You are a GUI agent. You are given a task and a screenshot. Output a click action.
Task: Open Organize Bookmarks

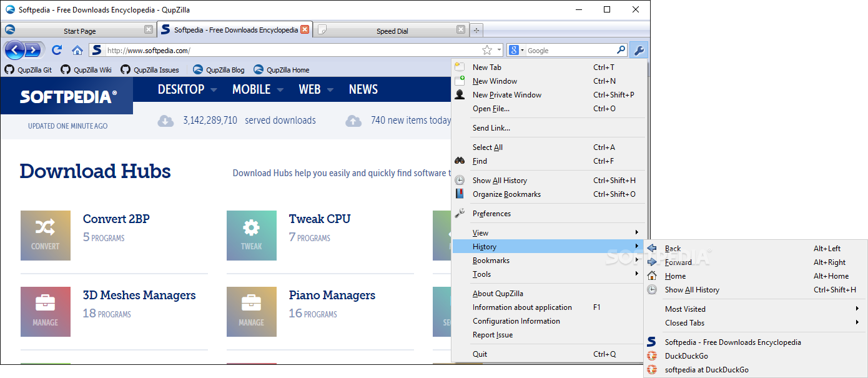click(549, 194)
